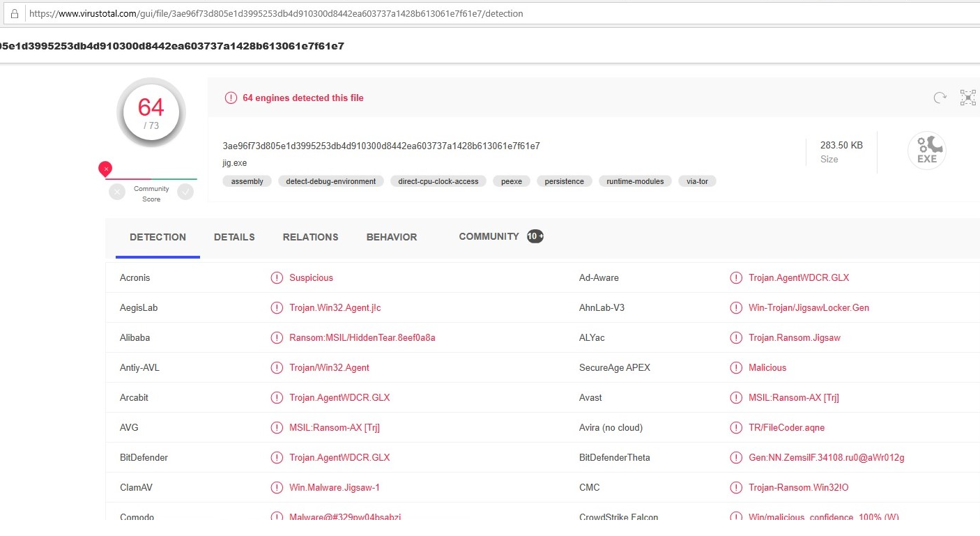This screenshot has height=536, width=980.
Task: Click the assembly tag
Action: (x=247, y=181)
